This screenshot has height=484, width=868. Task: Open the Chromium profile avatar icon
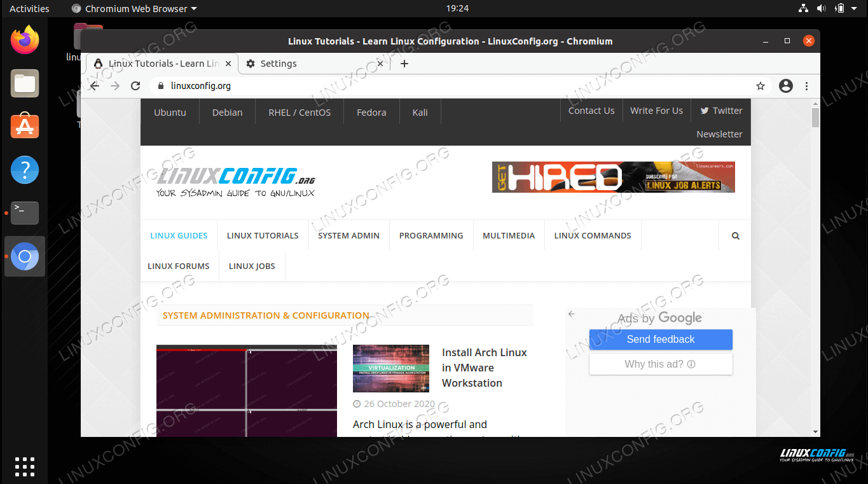pos(786,86)
